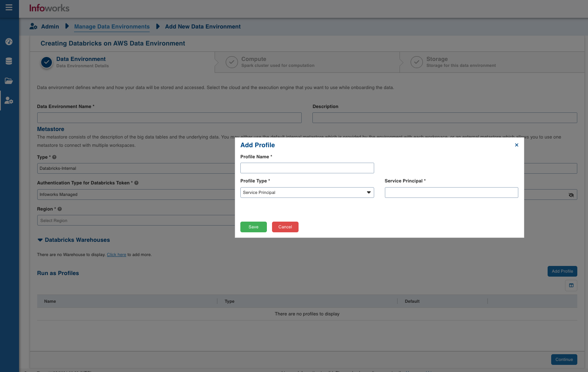Click the Storage step circle icon
The height and width of the screenshot is (372, 588).
417,62
